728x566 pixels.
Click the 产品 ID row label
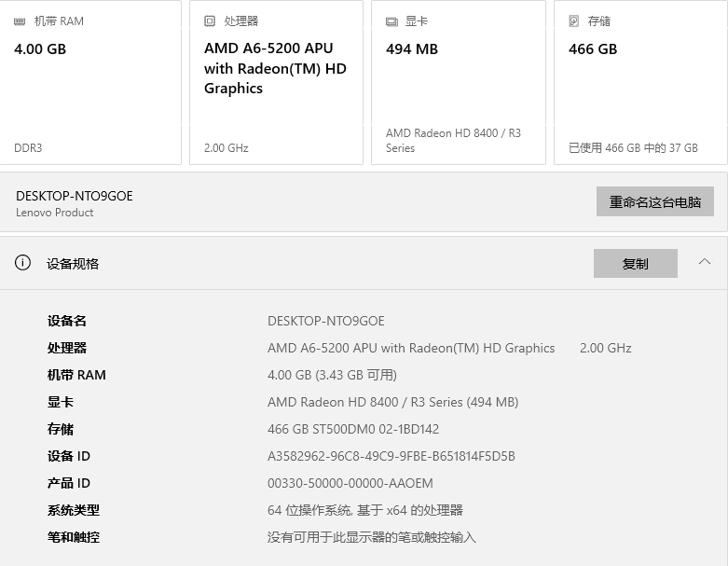69,483
